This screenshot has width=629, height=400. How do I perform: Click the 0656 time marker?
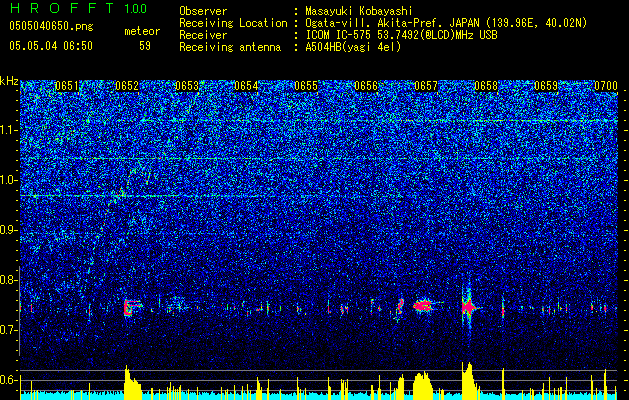pos(366,86)
